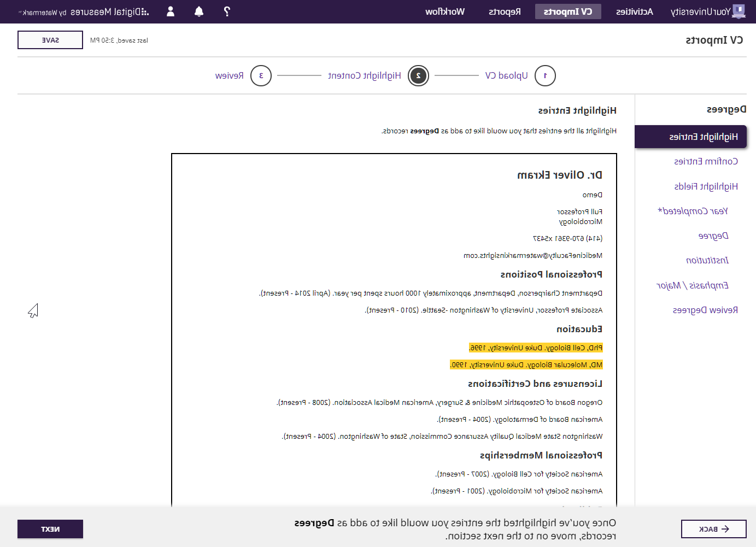
Task: Click the email address in CV
Action: (533, 255)
